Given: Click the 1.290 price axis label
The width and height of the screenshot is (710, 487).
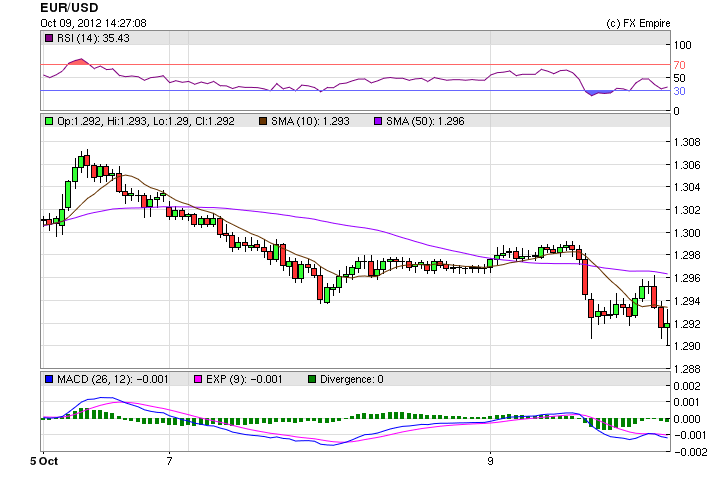Looking at the screenshot, I should click(687, 346).
